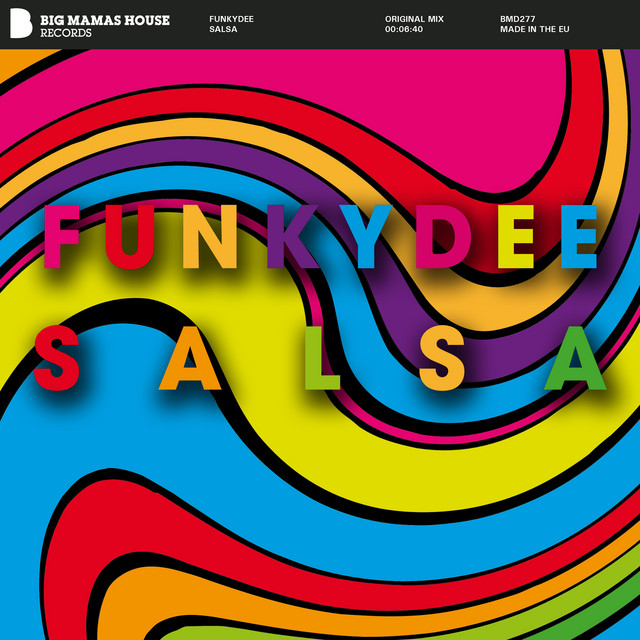
Task: Click the small SALSA track title in header
Action: [x=223, y=30]
